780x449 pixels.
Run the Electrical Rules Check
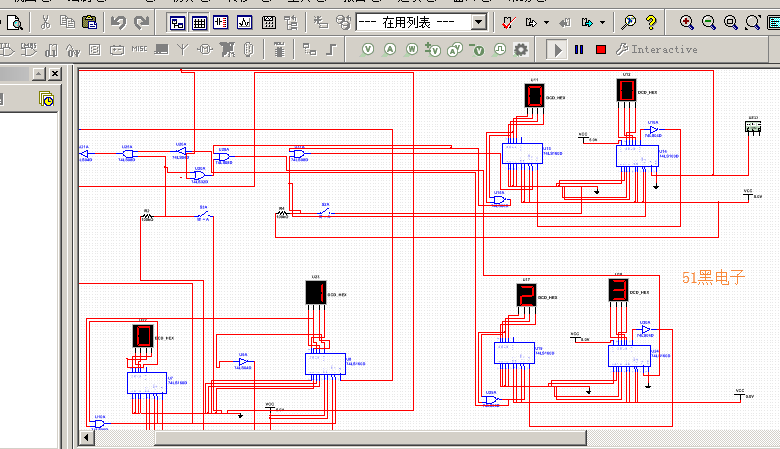click(x=508, y=22)
